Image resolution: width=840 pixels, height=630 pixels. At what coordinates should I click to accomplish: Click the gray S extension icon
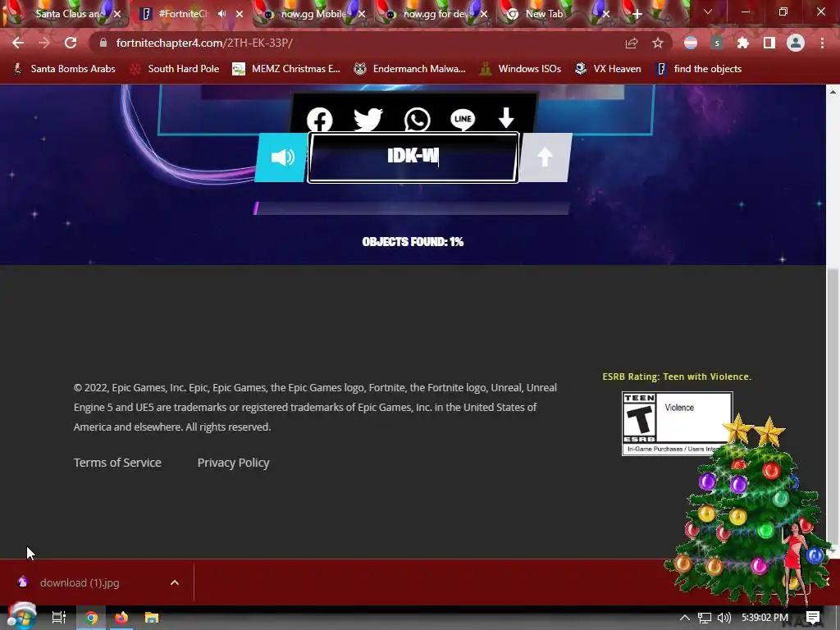pyautogui.click(x=717, y=43)
